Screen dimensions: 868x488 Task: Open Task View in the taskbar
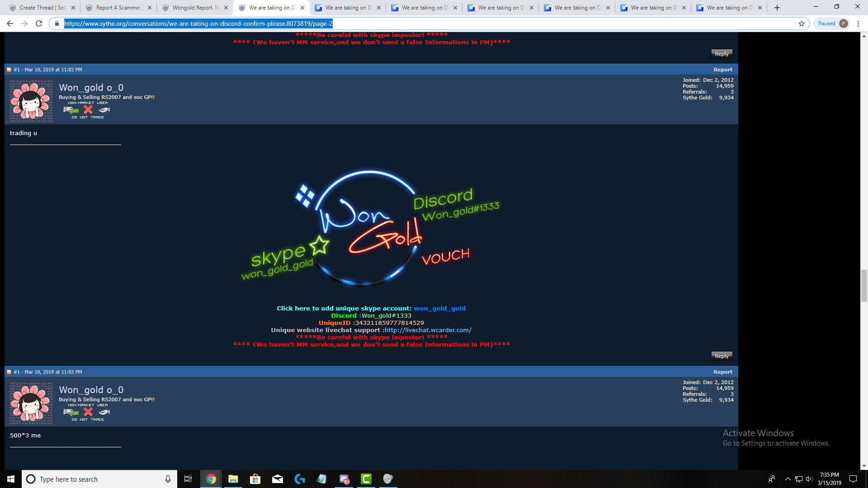[188, 479]
